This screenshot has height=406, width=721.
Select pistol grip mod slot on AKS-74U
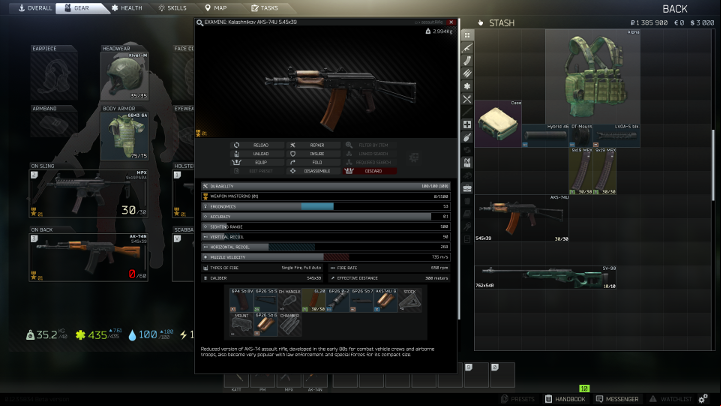241,301
